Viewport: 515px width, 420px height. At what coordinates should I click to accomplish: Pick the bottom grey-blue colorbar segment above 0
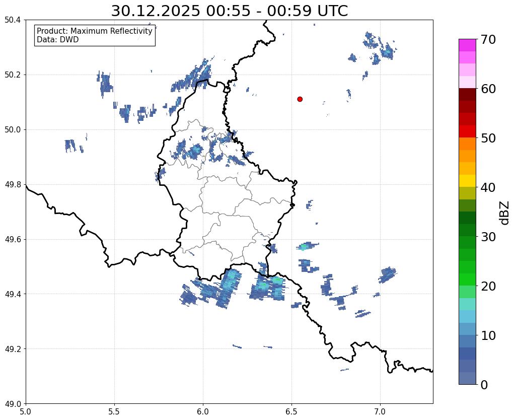467,378
